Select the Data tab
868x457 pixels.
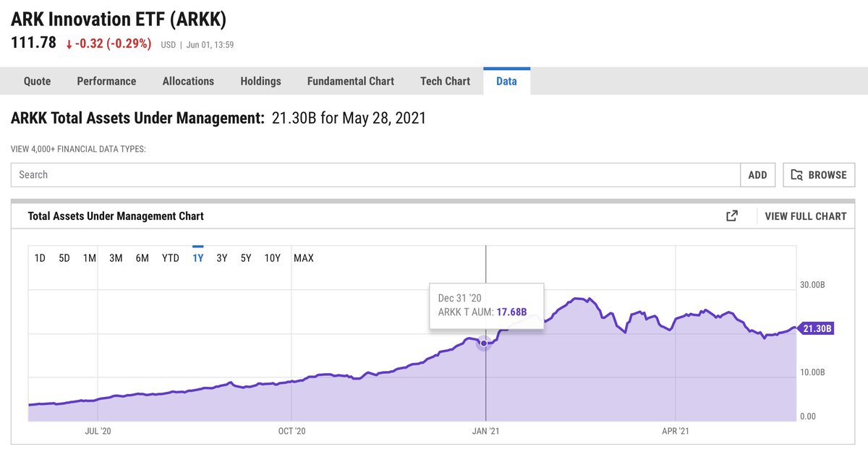(506, 81)
